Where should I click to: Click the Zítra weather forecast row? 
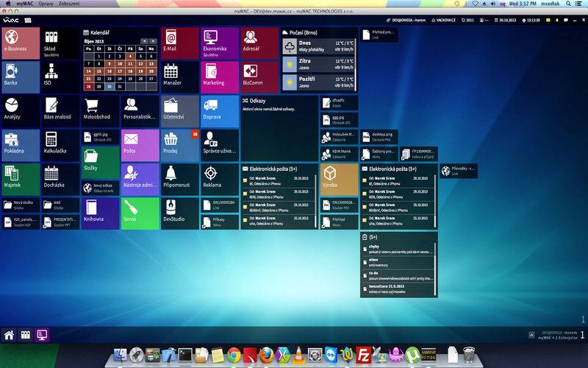[318, 64]
